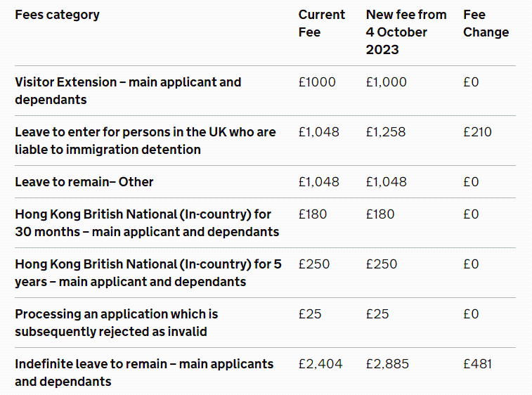The width and height of the screenshot is (532, 395).
Task: Click the £2,885 new fee value
Action: 387,364
